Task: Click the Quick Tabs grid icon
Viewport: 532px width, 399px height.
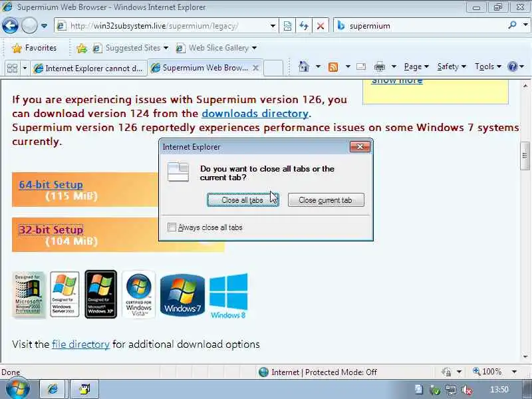Action: click(x=12, y=68)
